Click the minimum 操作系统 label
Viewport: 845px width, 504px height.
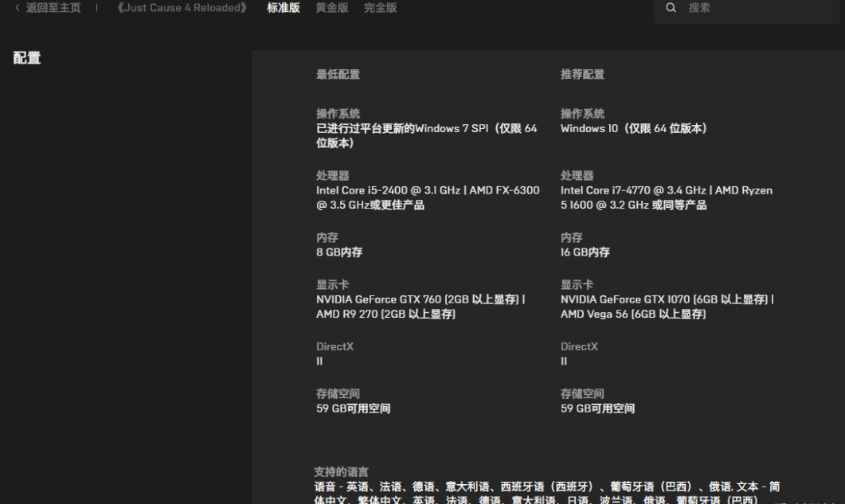pos(338,114)
